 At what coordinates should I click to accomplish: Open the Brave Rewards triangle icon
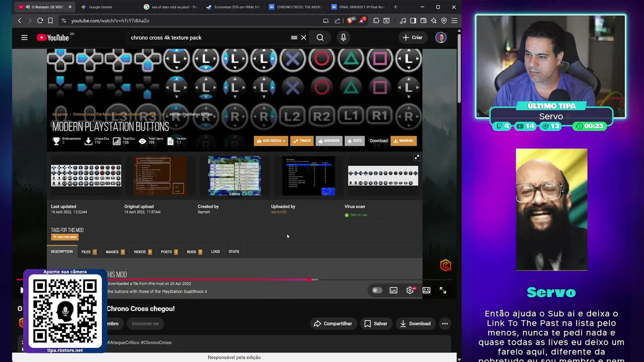point(362,21)
